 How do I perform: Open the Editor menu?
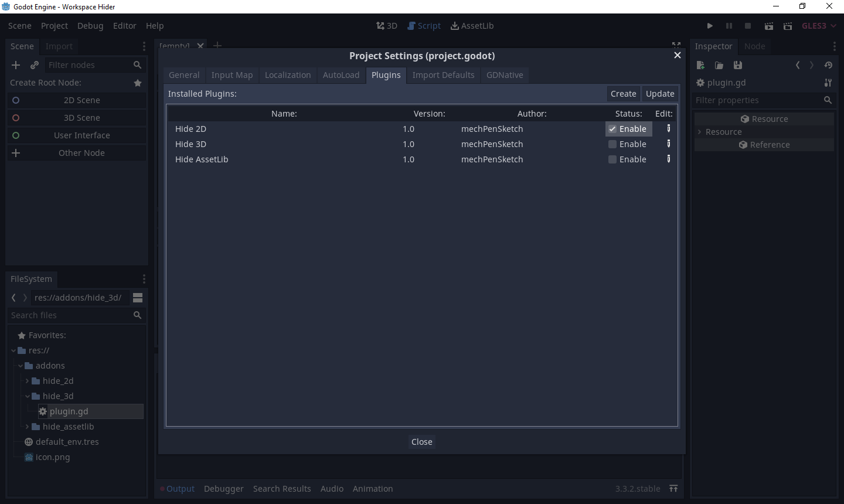pyautogui.click(x=125, y=26)
